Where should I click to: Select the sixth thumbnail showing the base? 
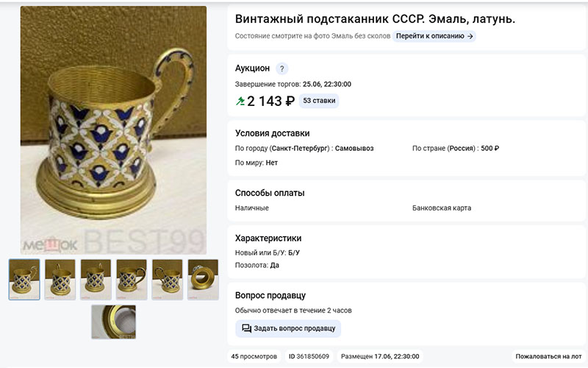[x=204, y=280]
